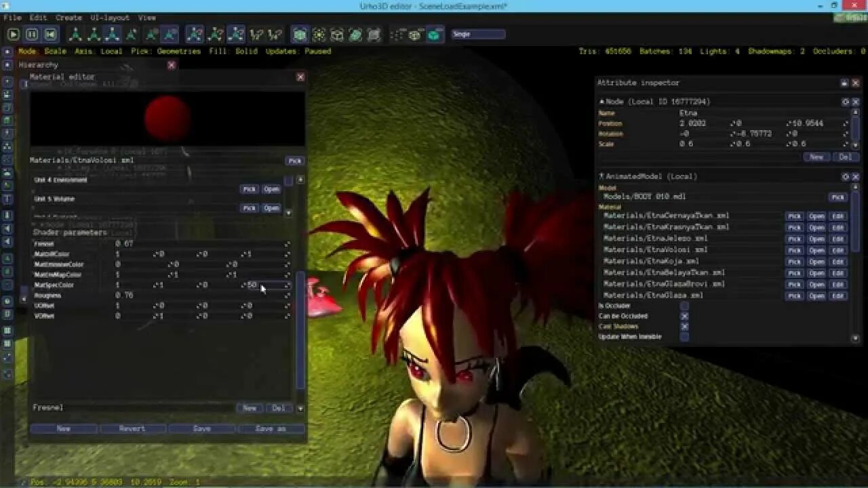Click Open for Materials/EtnaKoja.xml
The image size is (868, 488).
point(816,262)
